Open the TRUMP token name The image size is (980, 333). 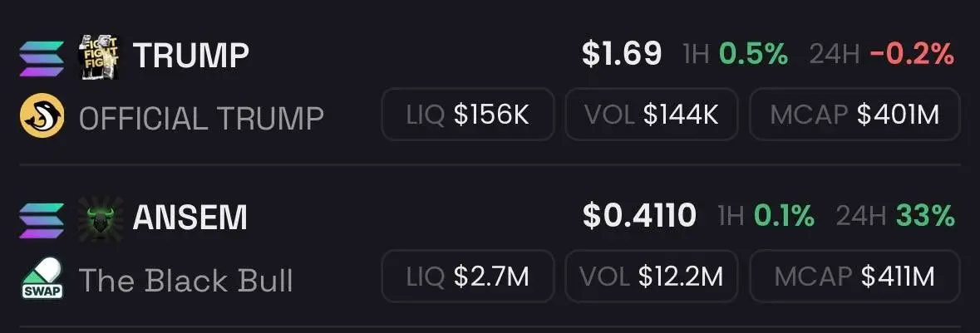[190, 56]
